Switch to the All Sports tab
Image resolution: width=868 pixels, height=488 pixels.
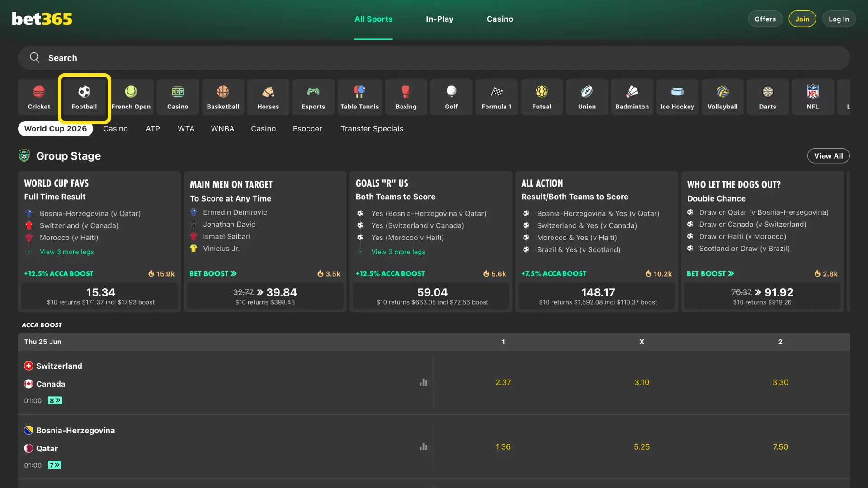pyautogui.click(x=373, y=19)
